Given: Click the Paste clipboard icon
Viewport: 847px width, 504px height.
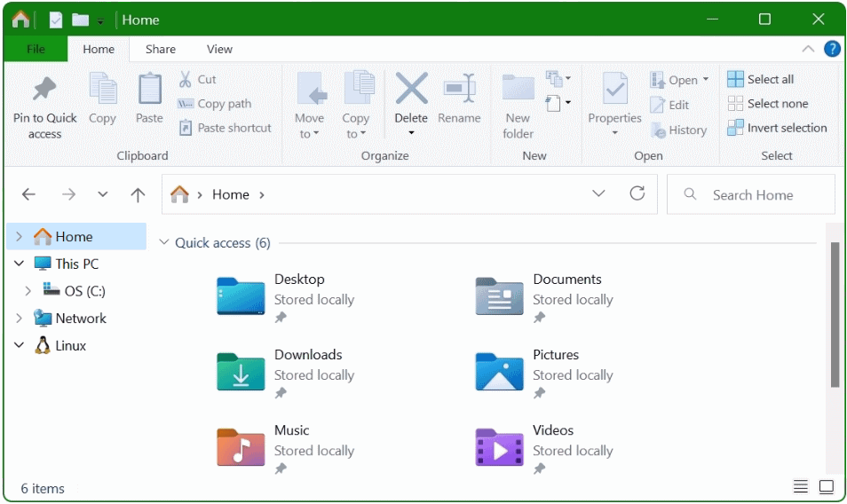Looking at the screenshot, I should (150, 88).
